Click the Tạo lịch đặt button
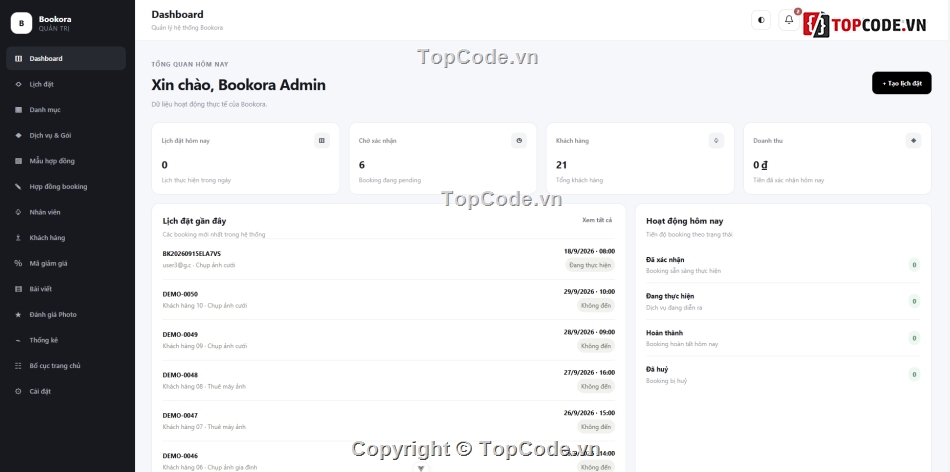Screen dimensions: 950x472 pos(902,83)
